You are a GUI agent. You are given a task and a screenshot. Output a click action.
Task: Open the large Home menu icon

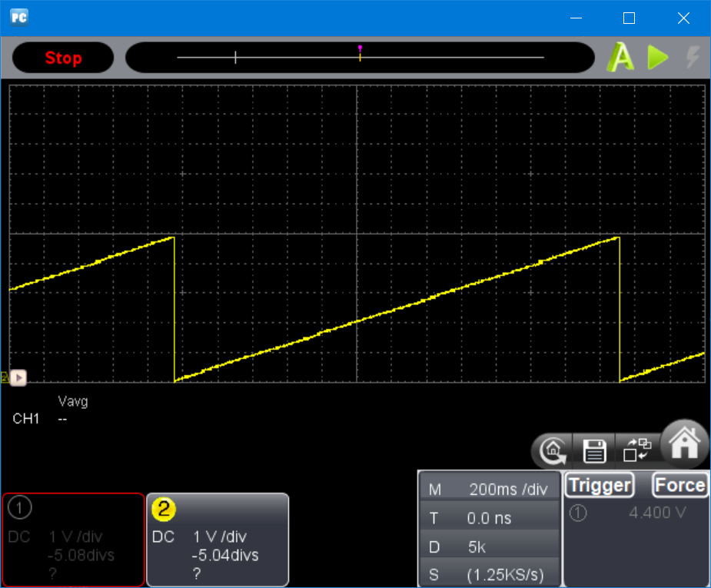[x=684, y=444]
